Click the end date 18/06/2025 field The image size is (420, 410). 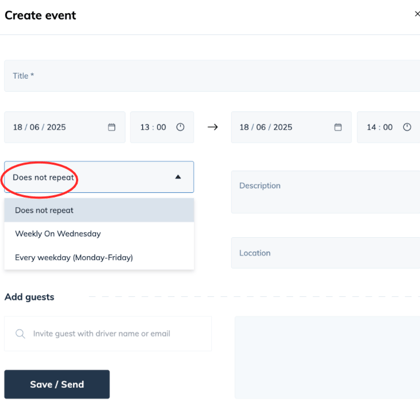[291, 127]
